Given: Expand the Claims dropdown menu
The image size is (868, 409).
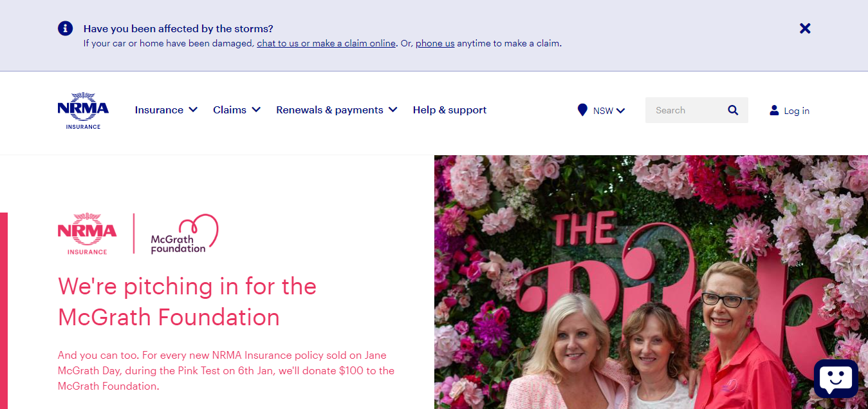Looking at the screenshot, I should [237, 110].
